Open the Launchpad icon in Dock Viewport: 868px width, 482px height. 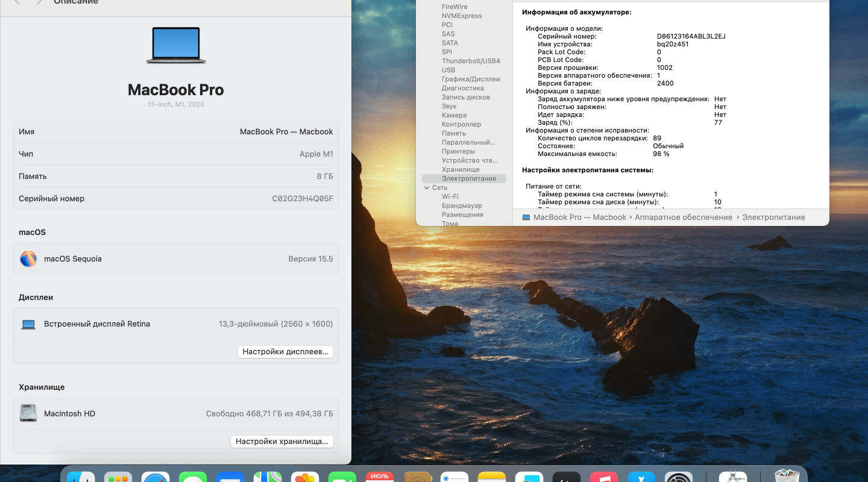pos(118,477)
